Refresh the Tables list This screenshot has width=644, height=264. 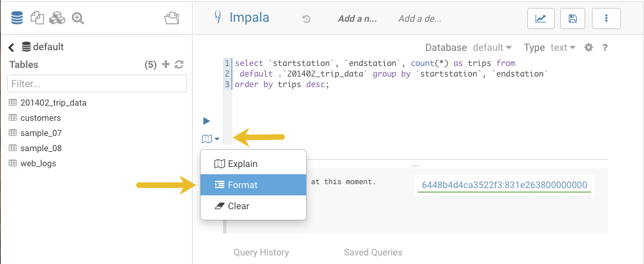179,65
